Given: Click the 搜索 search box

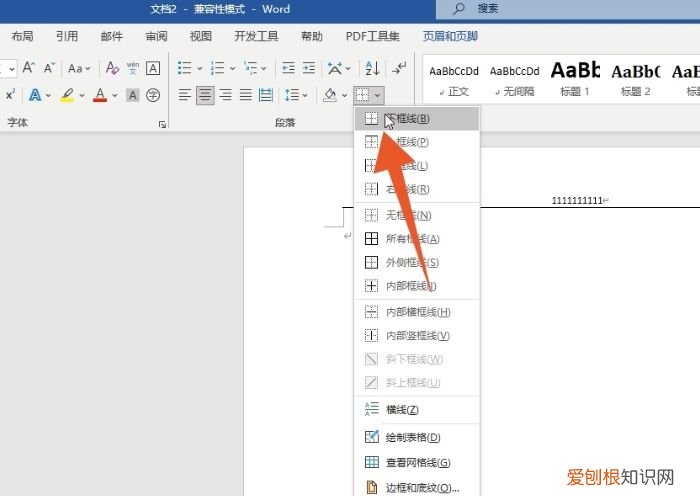Looking at the screenshot, I should point(568,9).
